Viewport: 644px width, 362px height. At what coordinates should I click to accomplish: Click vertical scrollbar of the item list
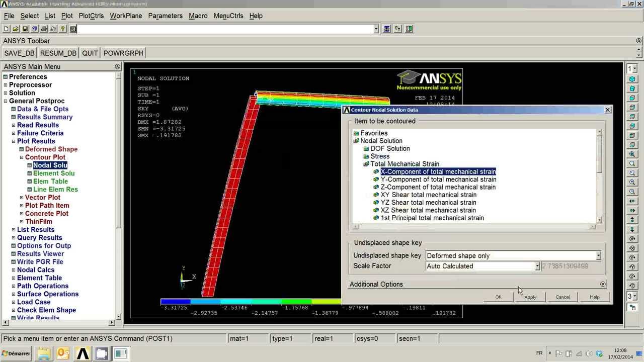pyautogui.click(x=599, y=175)
